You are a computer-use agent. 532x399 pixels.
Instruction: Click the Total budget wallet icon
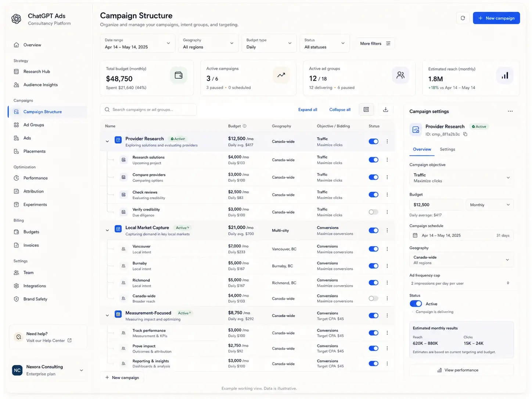(179, 75)
